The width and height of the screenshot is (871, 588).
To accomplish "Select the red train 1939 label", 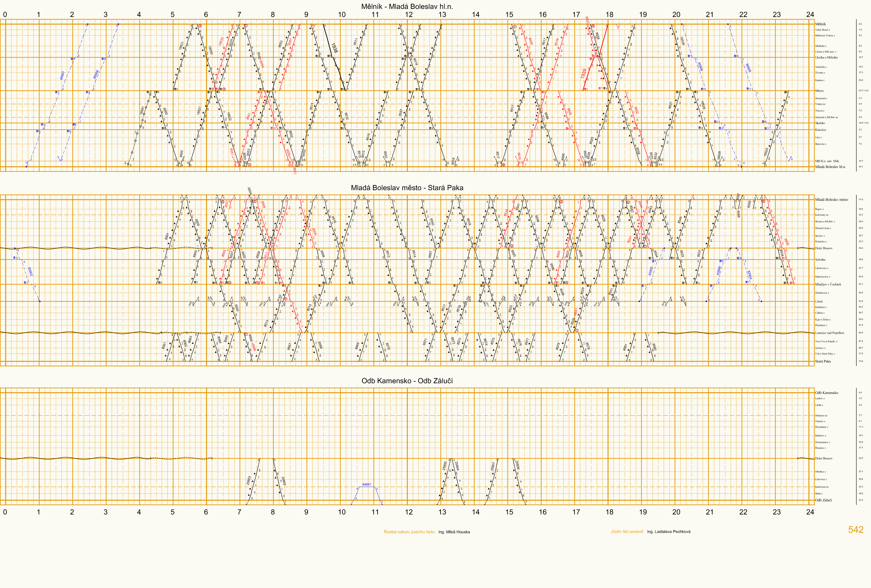I will [x=584, y=73].
